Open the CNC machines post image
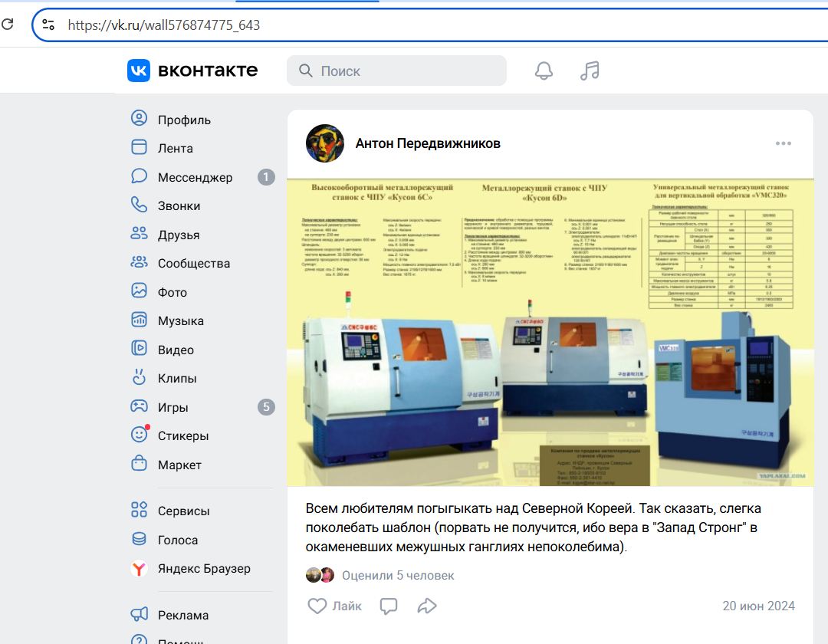 pos(550,333)
